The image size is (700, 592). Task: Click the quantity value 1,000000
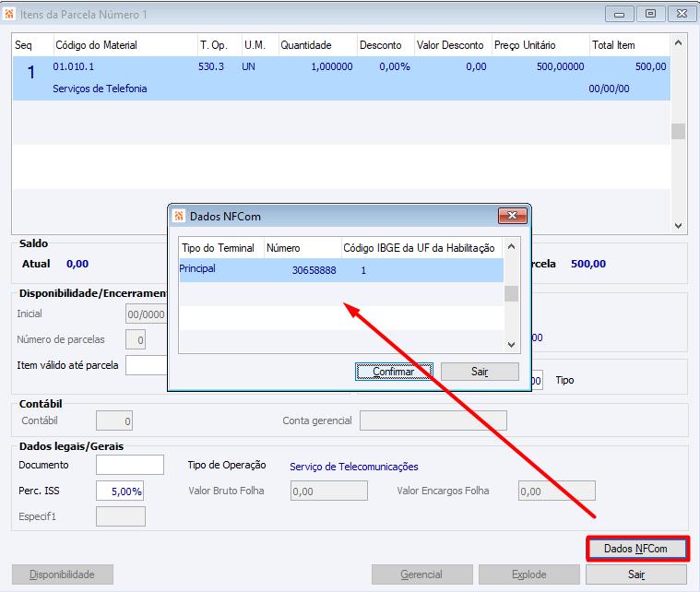(x=332, y=67)
